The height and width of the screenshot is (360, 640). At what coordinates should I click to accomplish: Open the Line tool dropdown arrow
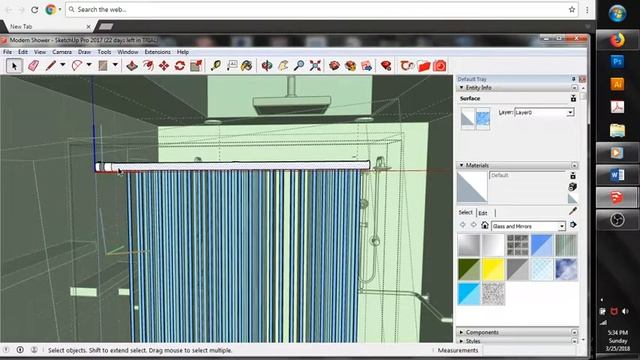click(x=62, y=65)
